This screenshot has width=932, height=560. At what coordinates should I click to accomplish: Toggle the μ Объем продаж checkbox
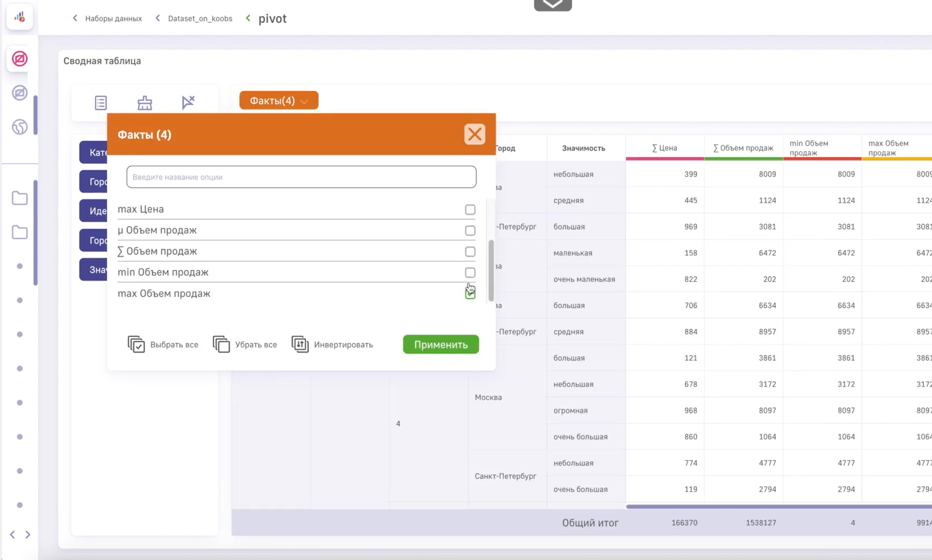pyautogui.click(x=470, y=230)
